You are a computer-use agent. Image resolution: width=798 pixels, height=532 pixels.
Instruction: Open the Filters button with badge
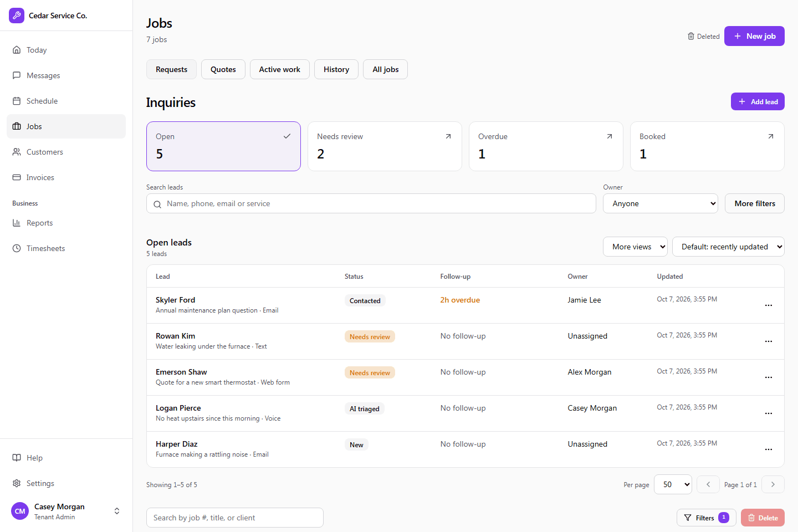click(x=707, y=518)
